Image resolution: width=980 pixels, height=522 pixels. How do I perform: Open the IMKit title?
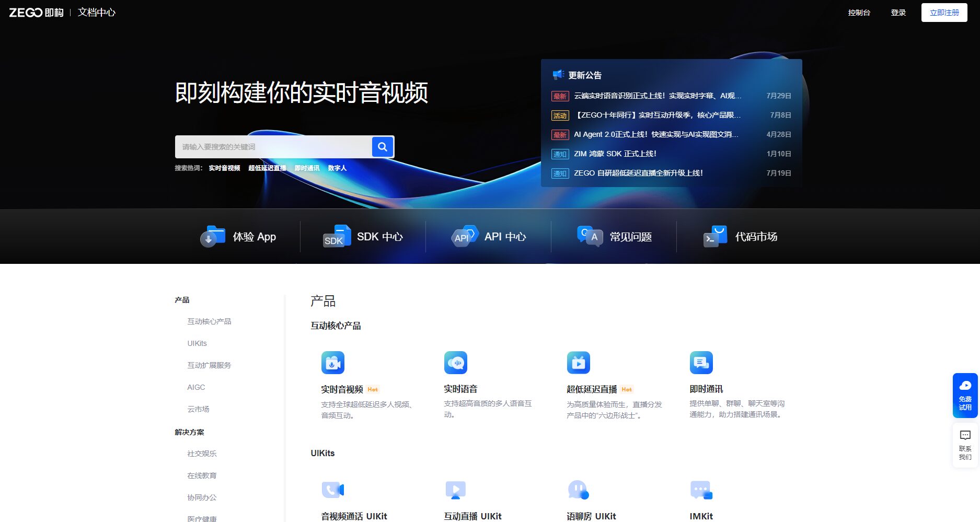(x=701, y=516)
